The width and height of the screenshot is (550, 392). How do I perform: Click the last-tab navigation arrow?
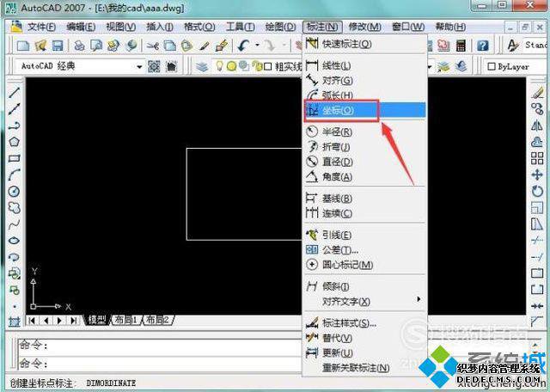73,321
